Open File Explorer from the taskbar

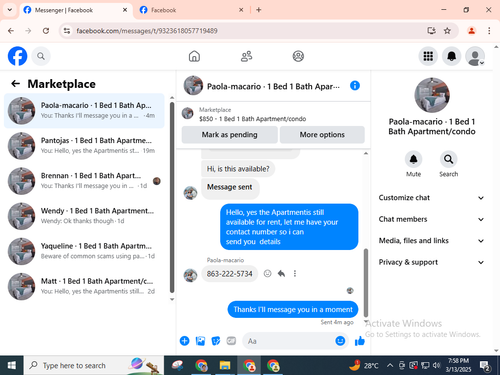225,365
